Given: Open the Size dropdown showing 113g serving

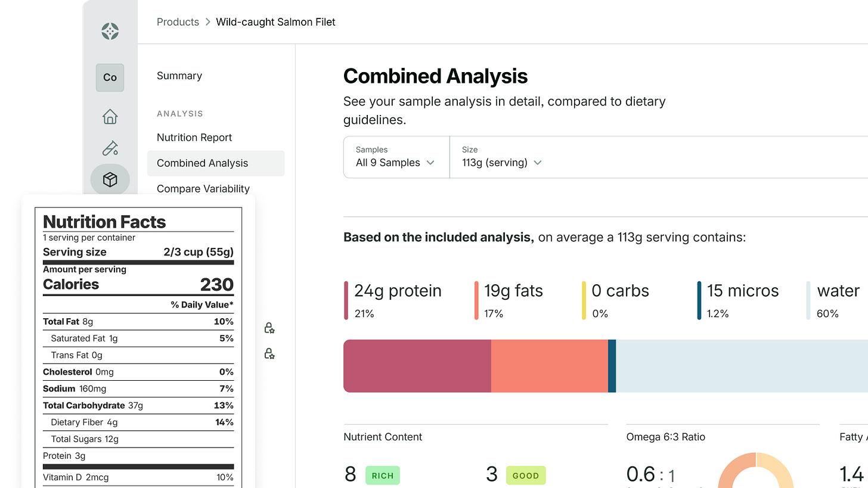Looking at the screenshot, I should (x=500, y=162).
